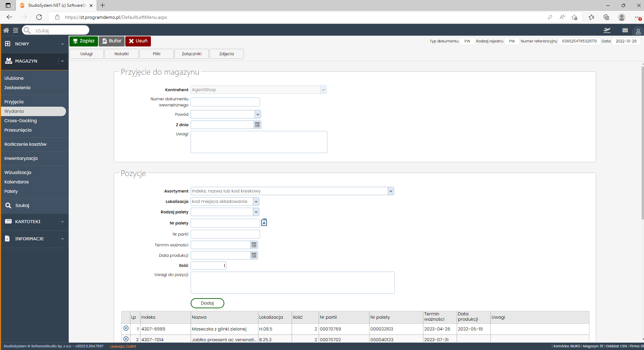Open the user profile icon in header
Image resolution: width=644 pixels, height=350 pixels.
click(x=638, y=31)
